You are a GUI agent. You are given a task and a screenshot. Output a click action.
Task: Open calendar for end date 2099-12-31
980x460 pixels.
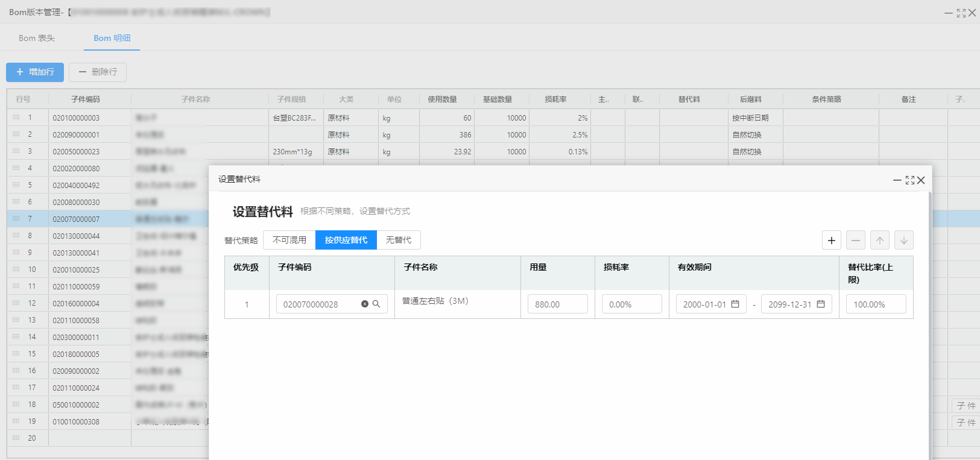[821, 304]
